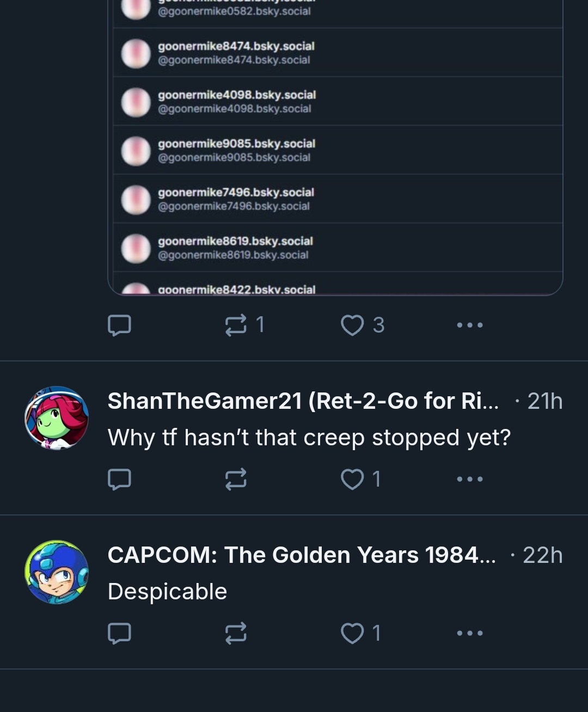
Task: Repost the 'Despicable' comment
Action: (236, 633)
